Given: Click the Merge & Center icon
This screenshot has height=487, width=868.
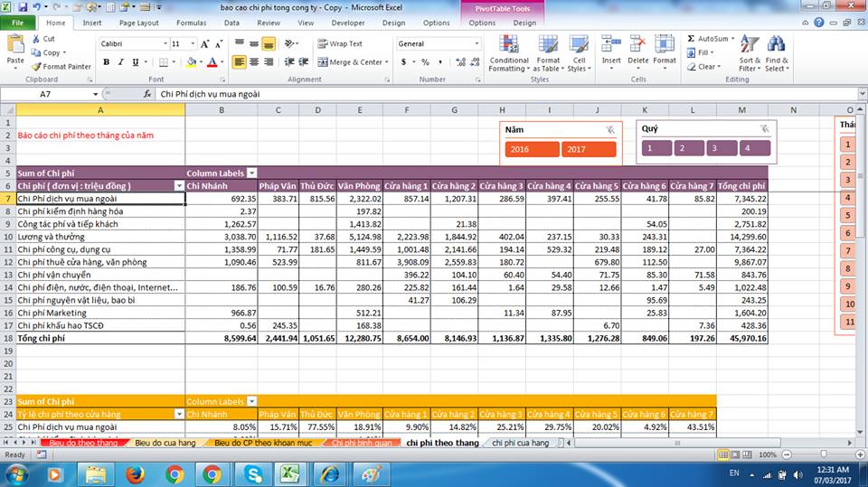Looking at the screenshot, I should click(x=323, y=62).
